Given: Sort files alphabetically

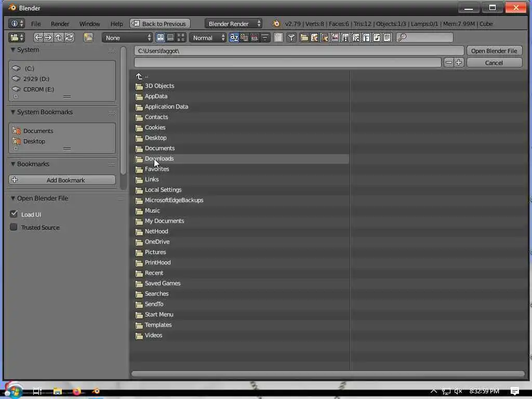Looking at the screenshot, I should point(234,37).
